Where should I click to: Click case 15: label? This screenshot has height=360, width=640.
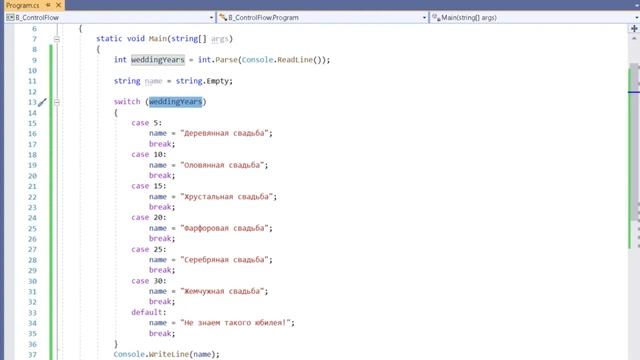149,186
